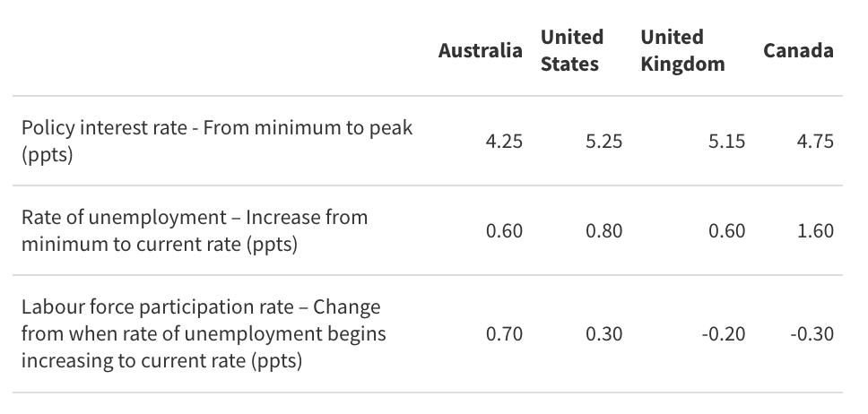
Task: Select the Labour force participation rate row label
Action: click(x=204, y=334)
